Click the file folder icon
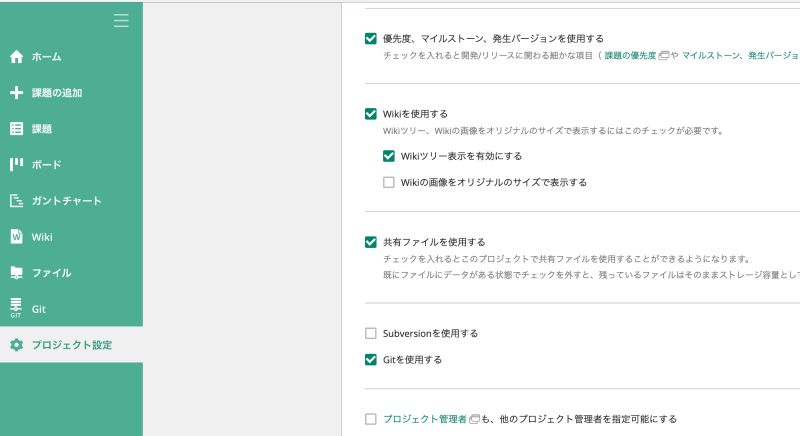Viewport: 800px width, 436px height. (16, 273)
